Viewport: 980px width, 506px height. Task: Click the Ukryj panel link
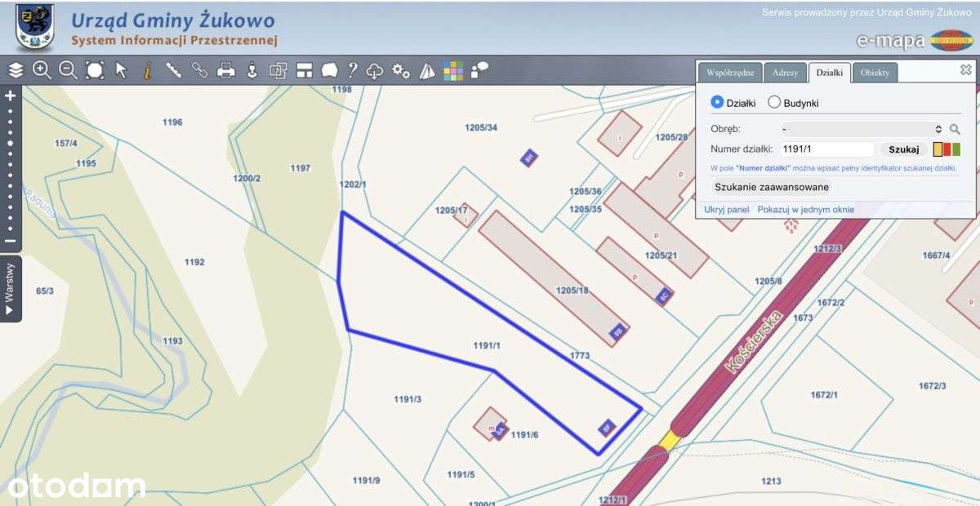tap(727, 210)
